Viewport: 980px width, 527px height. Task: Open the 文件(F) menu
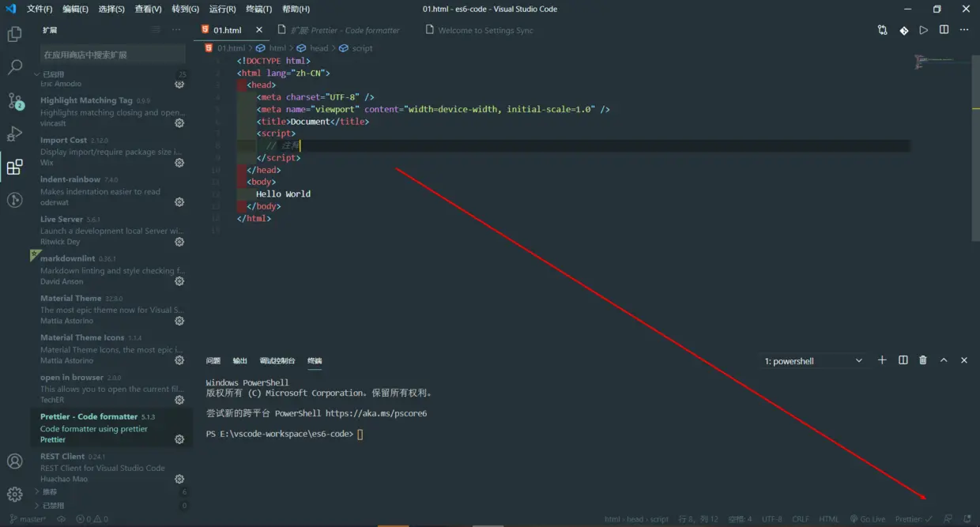40,9
